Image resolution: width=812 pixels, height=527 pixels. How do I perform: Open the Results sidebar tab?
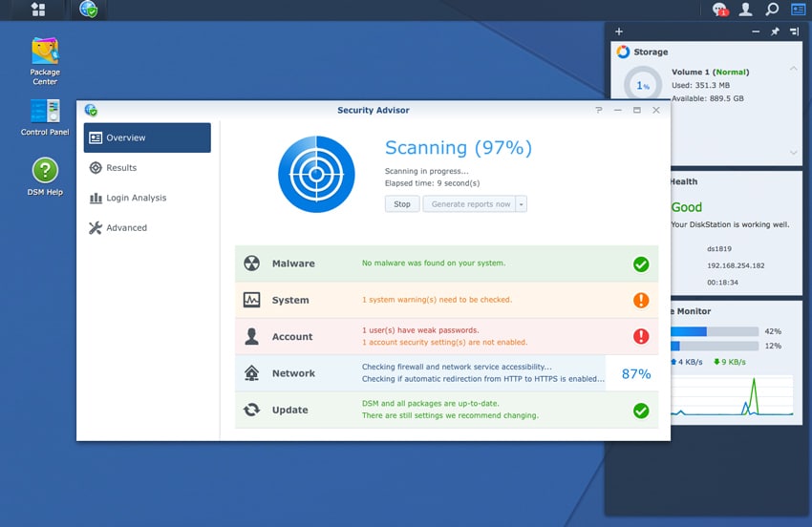pyautogui.click(x=147, y=168)
